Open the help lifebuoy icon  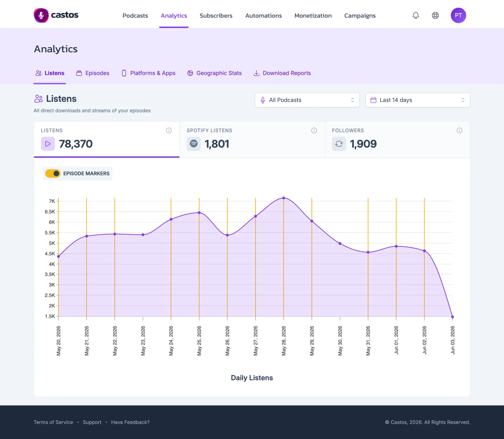coord(435,15)
